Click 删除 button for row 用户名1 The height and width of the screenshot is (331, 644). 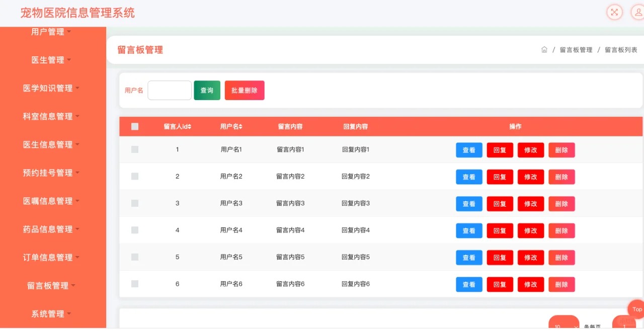click(x=561, y=150)
